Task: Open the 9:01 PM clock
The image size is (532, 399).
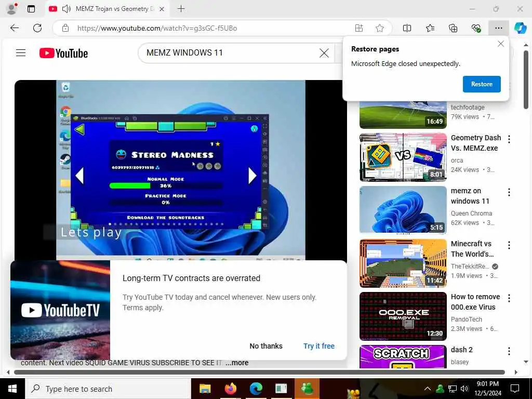Action: 488,389
